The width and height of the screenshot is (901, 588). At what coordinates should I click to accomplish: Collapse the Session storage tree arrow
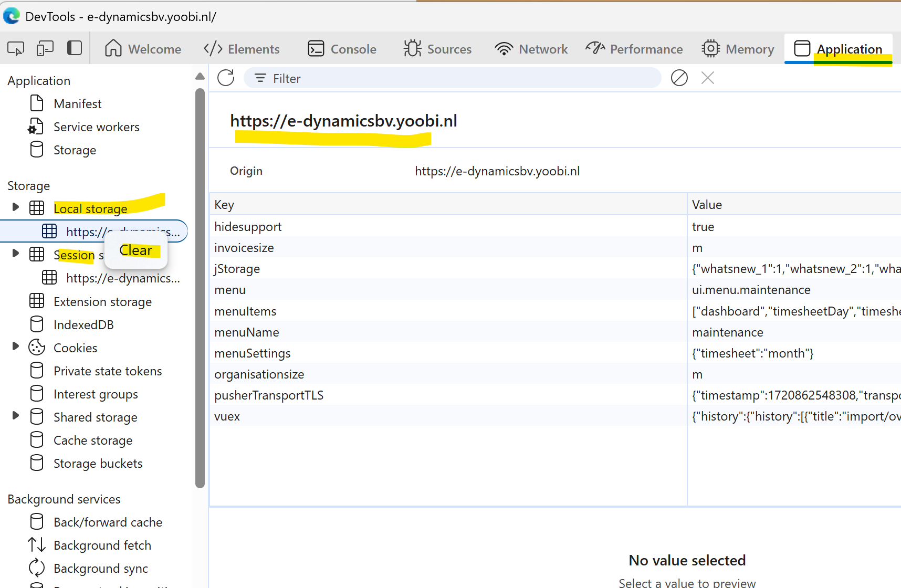tap(15, 253)
